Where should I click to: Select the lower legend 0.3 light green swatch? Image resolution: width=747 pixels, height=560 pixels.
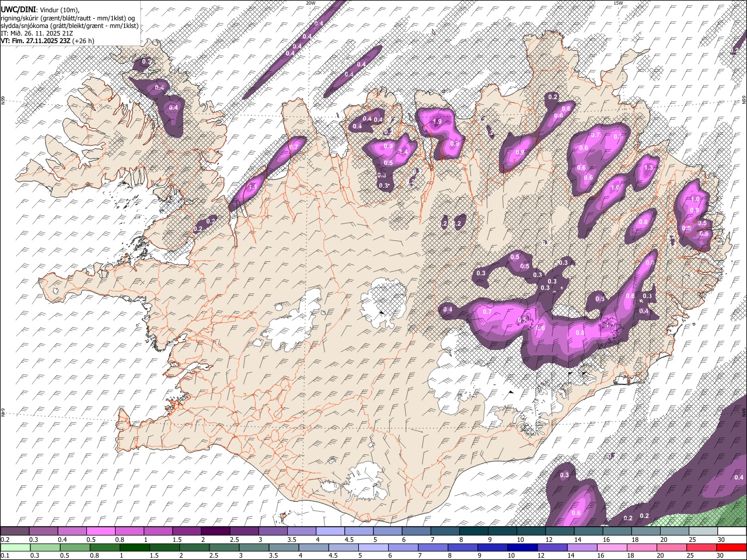[x=45, y=547]
